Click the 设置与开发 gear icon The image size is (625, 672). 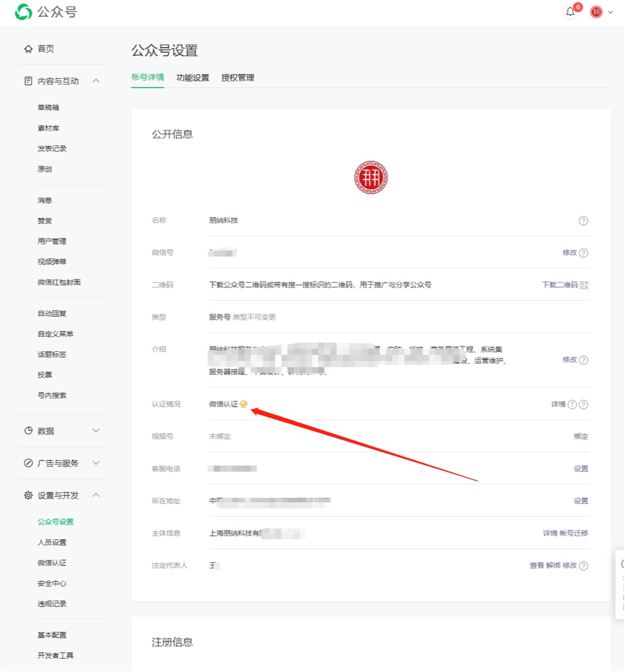pyautogui.click(x=29, y=496)
